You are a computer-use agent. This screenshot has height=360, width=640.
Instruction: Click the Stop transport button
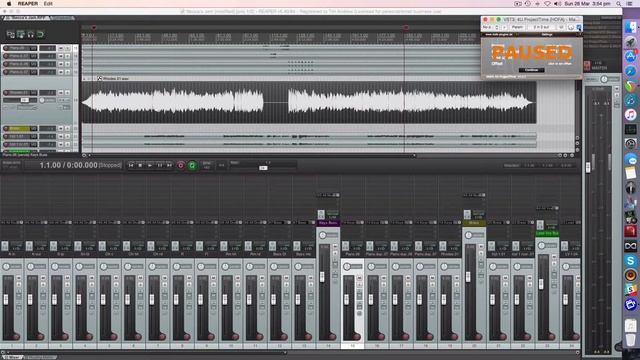(x=140, y=165)
